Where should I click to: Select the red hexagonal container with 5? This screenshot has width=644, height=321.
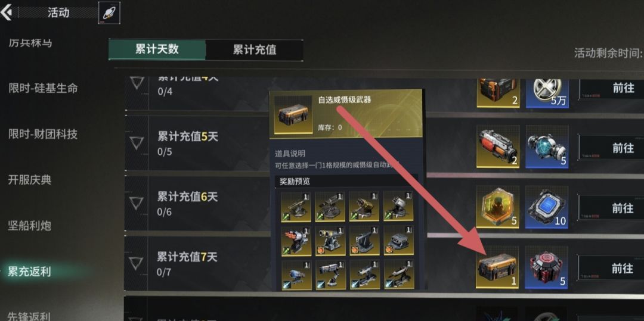point(547,266)
